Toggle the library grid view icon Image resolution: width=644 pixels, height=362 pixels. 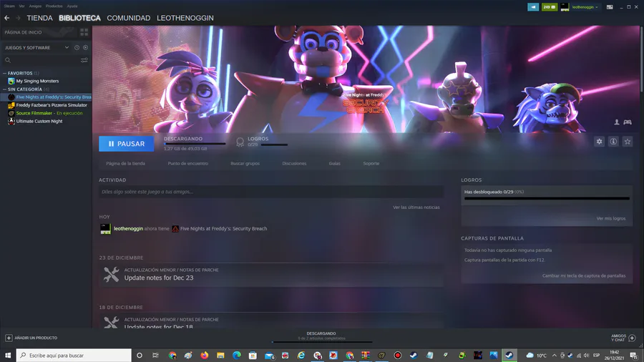click(84, 32)
